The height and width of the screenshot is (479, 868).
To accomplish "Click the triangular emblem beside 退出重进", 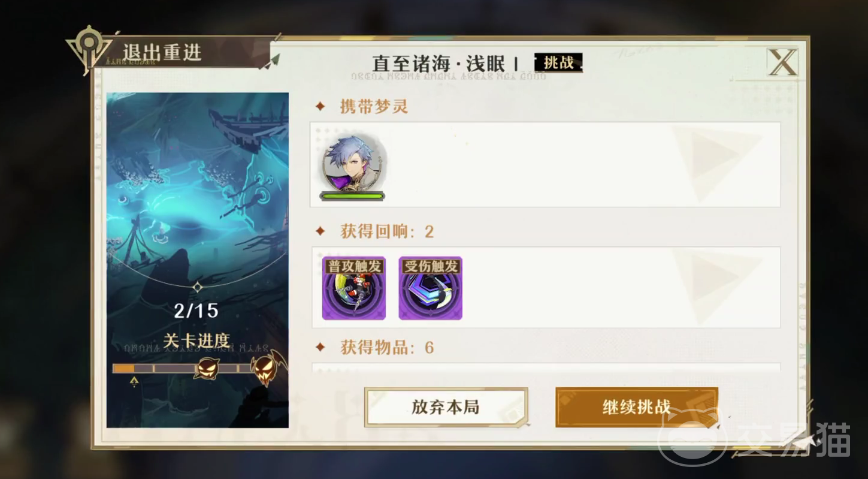I will pyautogui.click(x=88, y=50).
